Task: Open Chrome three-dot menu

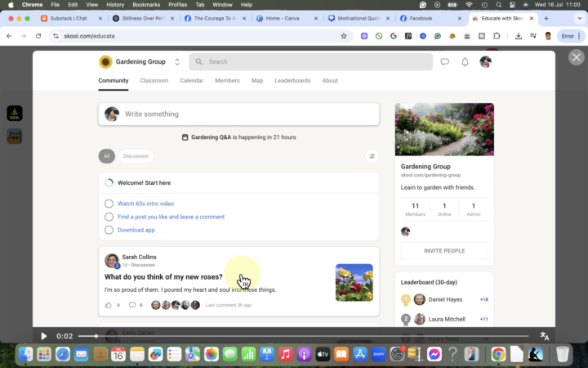Action: pyautogui.click(x=579, y=36)
